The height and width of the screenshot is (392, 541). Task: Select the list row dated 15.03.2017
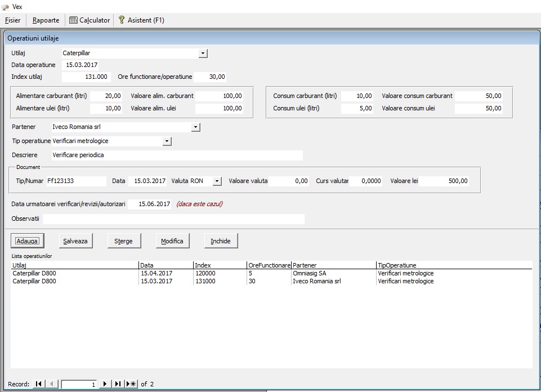pos(271,281)
